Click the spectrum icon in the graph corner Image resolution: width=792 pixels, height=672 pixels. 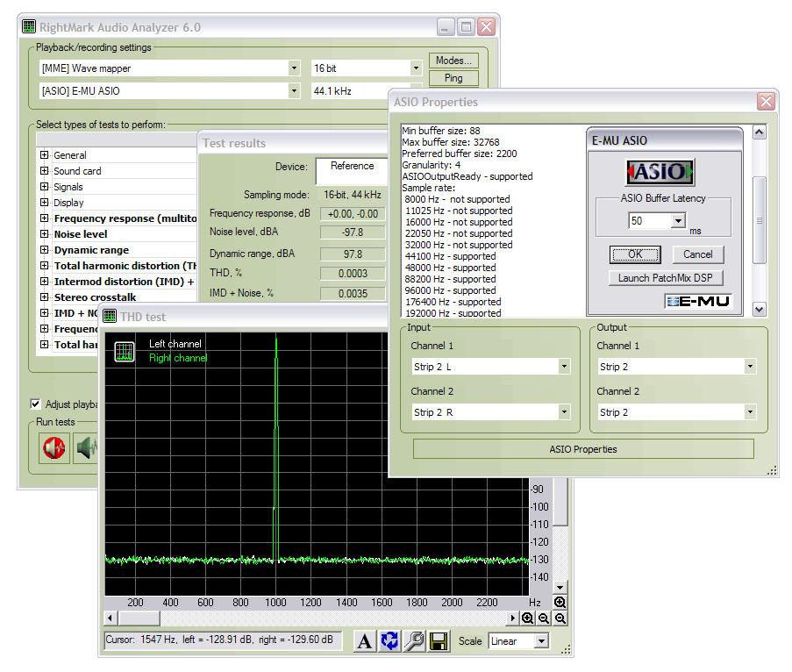point(125,352)
